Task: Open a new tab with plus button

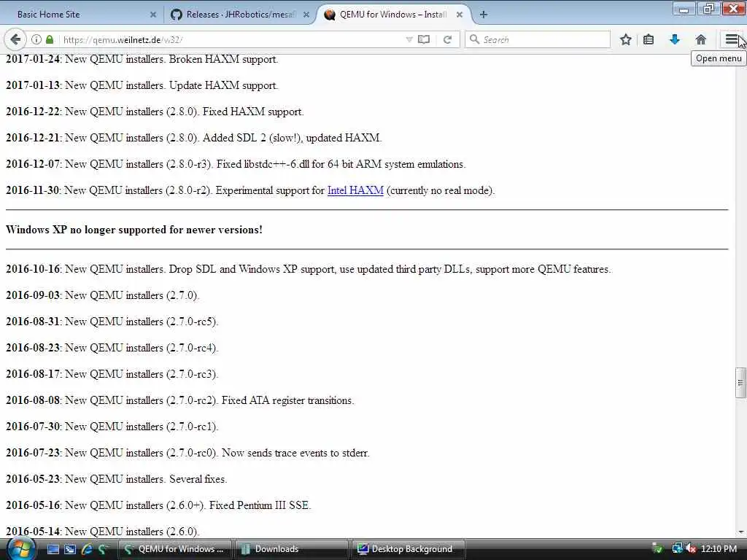Action: pyautogui.click(x=484, y=15)
